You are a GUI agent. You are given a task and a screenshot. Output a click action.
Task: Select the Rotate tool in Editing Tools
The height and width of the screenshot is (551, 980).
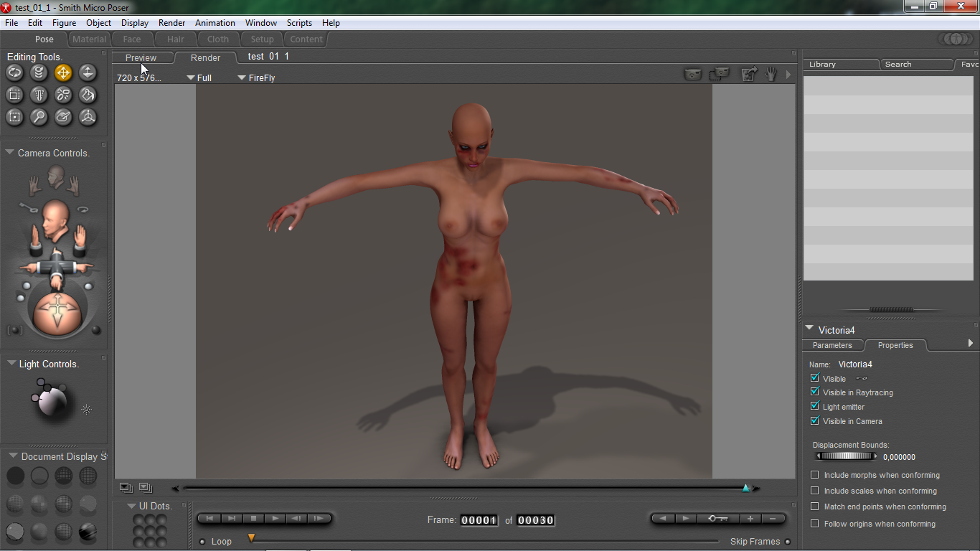coord(15,72)
